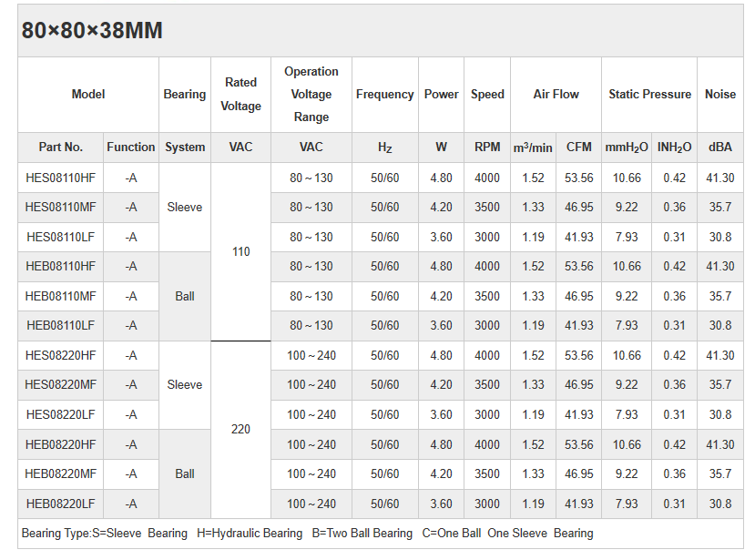Select the Operation Voltage Range header

coord(311,94)
